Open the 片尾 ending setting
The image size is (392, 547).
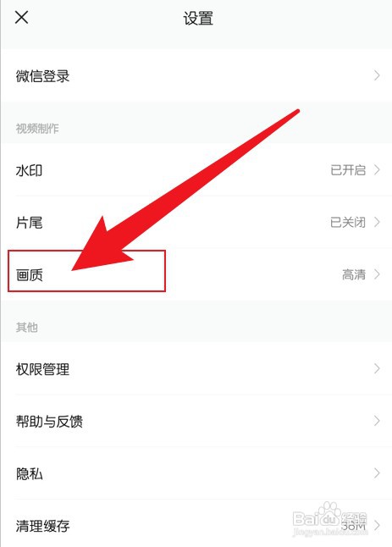[x=196, y=222]
